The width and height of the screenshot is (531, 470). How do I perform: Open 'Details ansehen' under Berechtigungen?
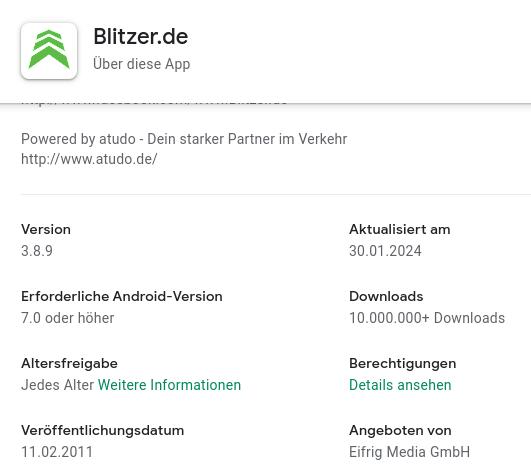point(400,385)
